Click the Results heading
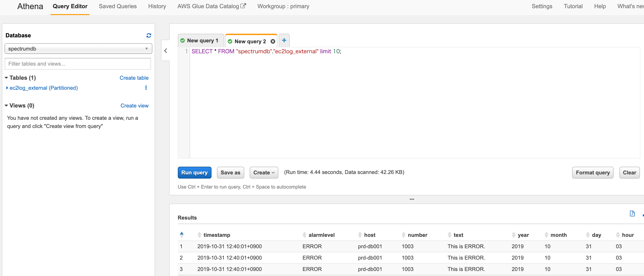 187,218
